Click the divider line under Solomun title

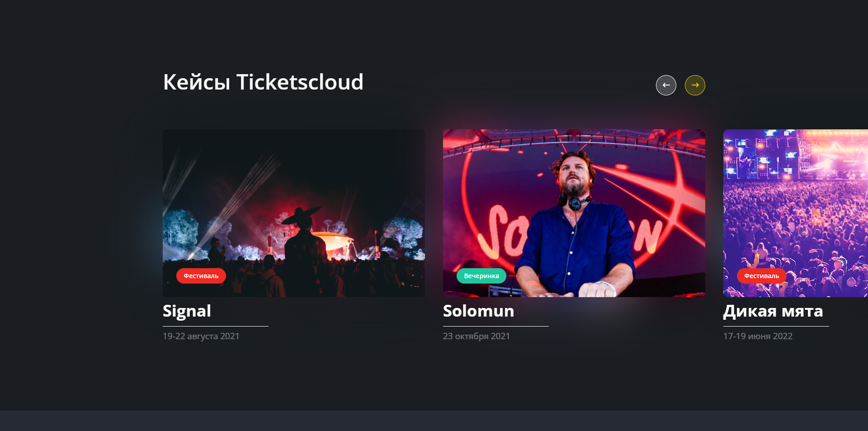click(495, 326)
